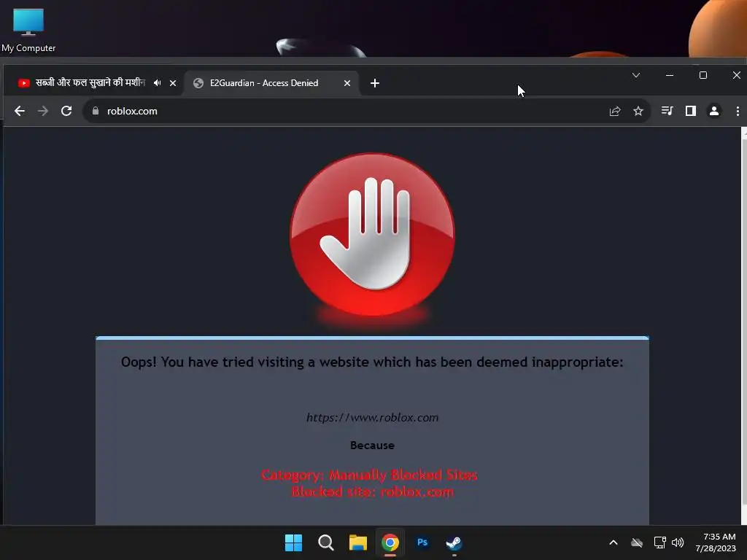Viewport: 747px width, 560px height.
Task: Open taskbar Search
Action: pyautogui.click(x=326, y=542)
